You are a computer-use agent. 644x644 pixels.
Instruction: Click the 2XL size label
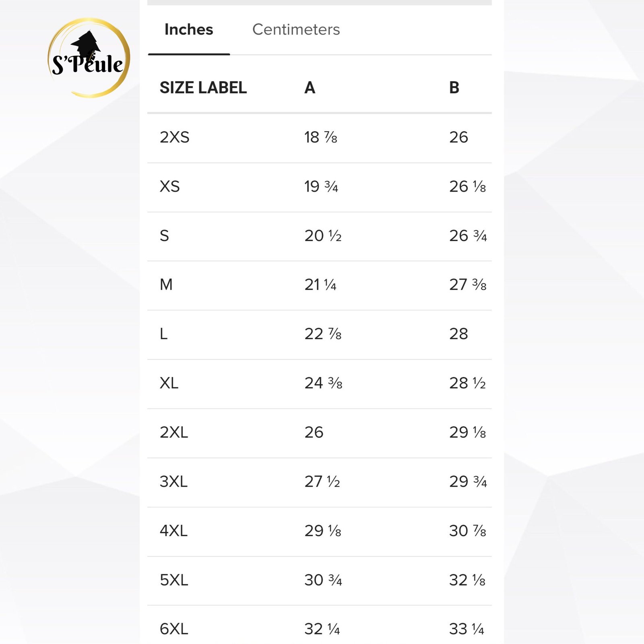(173, 433)
